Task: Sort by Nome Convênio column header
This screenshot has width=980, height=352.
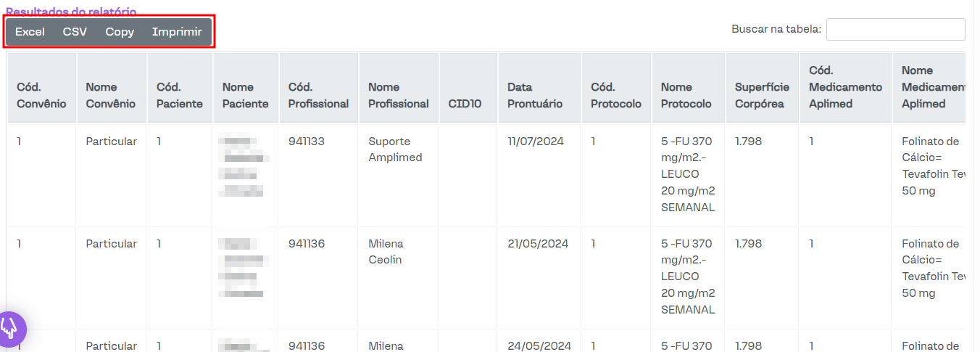Action: (x=110, y=95)
